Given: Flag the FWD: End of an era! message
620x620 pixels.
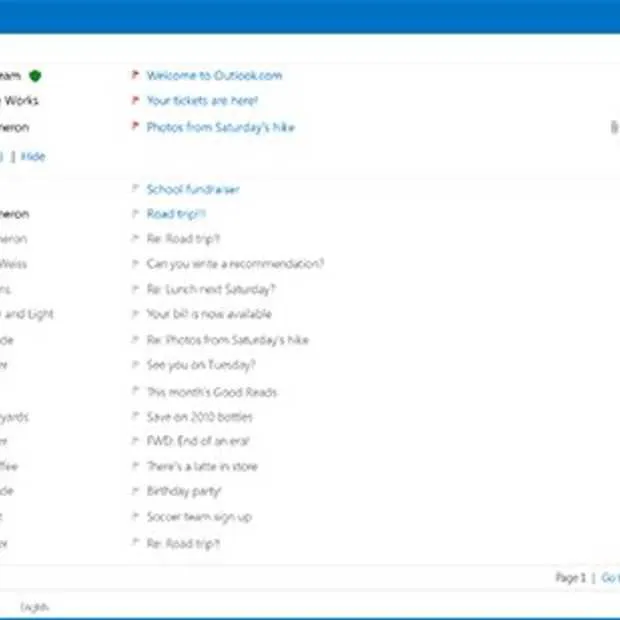Looking at the screenshot, I should 135,440.
